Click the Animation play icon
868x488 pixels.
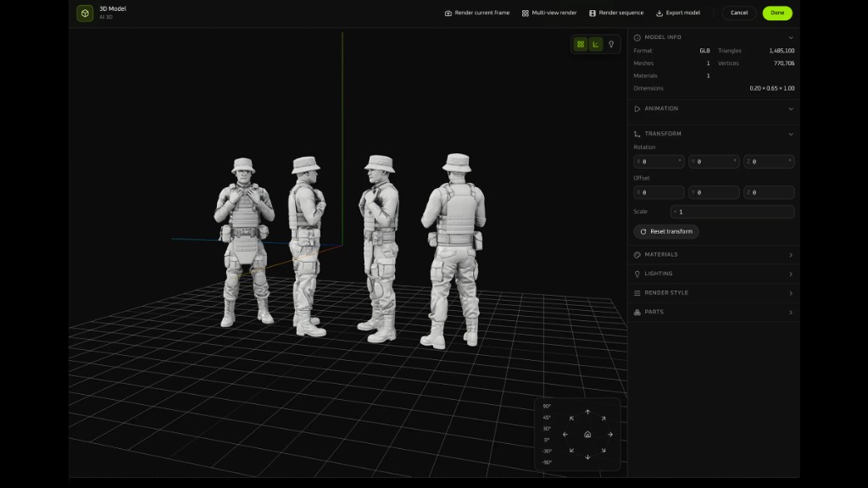pyautogui.click(x=637, y=109)
